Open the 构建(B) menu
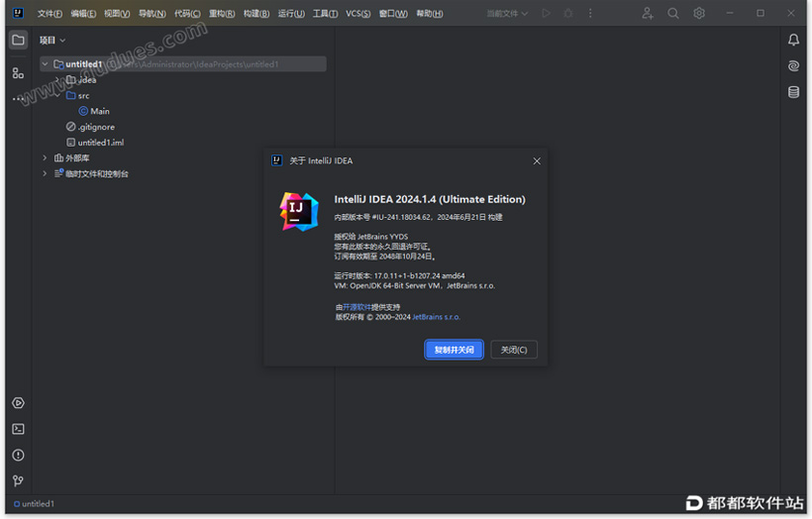This screenshot has height=519, width=812. pos(256,14)
